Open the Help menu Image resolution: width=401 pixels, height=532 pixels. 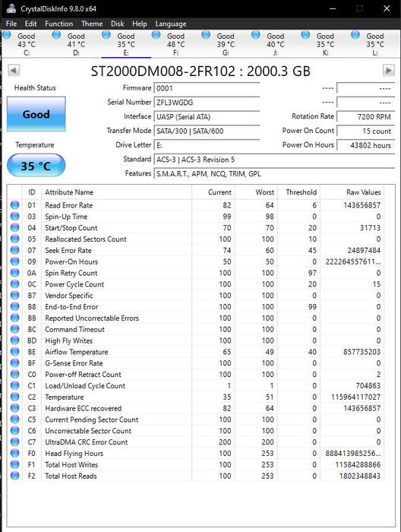click(139, 24)
